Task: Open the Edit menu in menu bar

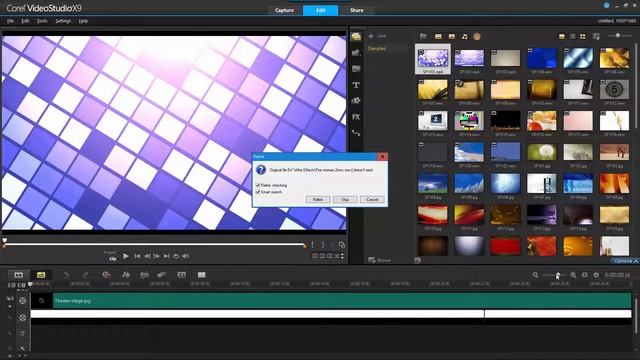Action: pyautogui.click(x=25, y=21)
